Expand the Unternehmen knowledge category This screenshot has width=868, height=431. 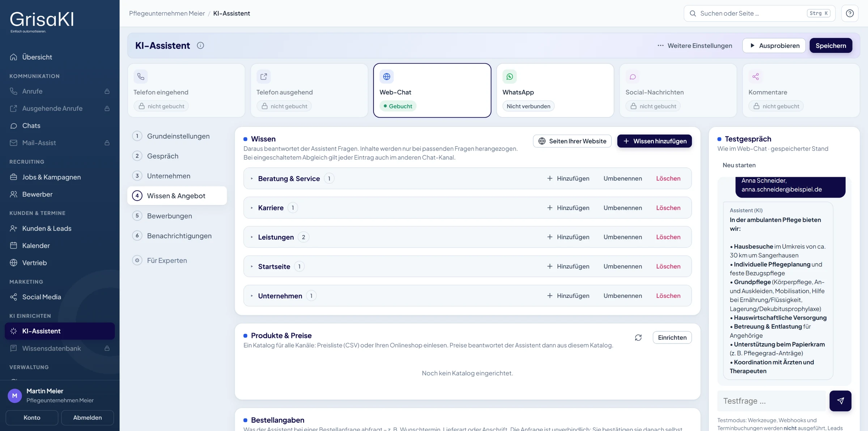[x=252, y=296]
